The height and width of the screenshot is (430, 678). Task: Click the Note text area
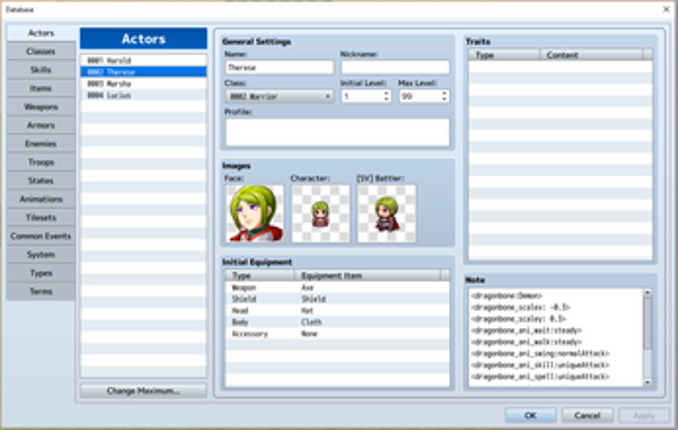[x=556, y=337]
